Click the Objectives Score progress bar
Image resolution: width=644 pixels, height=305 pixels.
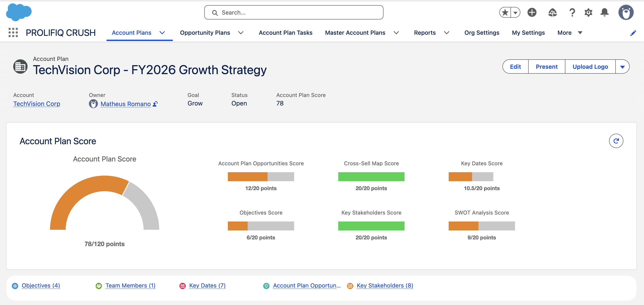point(261,226)
